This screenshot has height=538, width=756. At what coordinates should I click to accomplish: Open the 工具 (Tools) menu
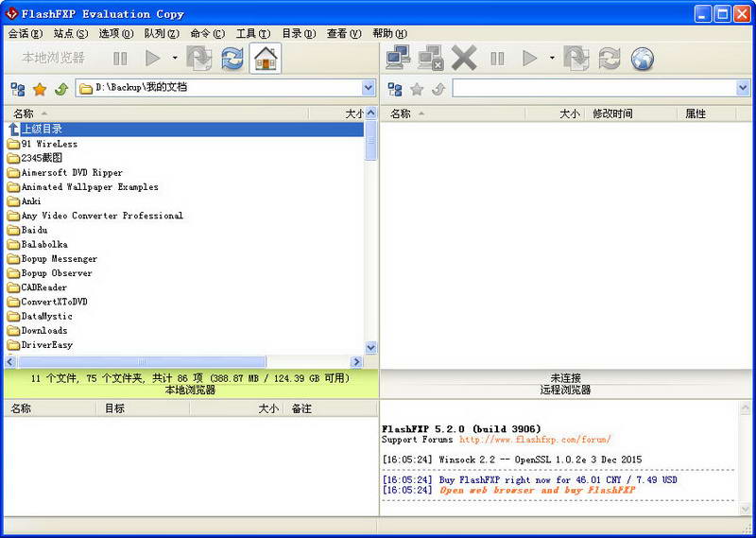251,34
